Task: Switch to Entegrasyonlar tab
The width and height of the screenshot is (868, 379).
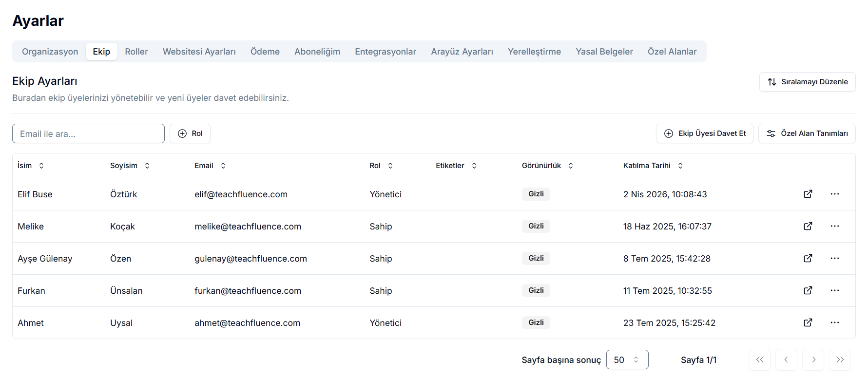Action: click(386, 52)
